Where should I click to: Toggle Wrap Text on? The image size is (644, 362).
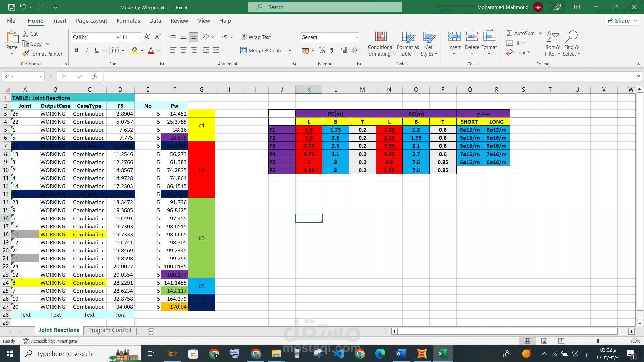pyautogui.click(x=256, y=37)
